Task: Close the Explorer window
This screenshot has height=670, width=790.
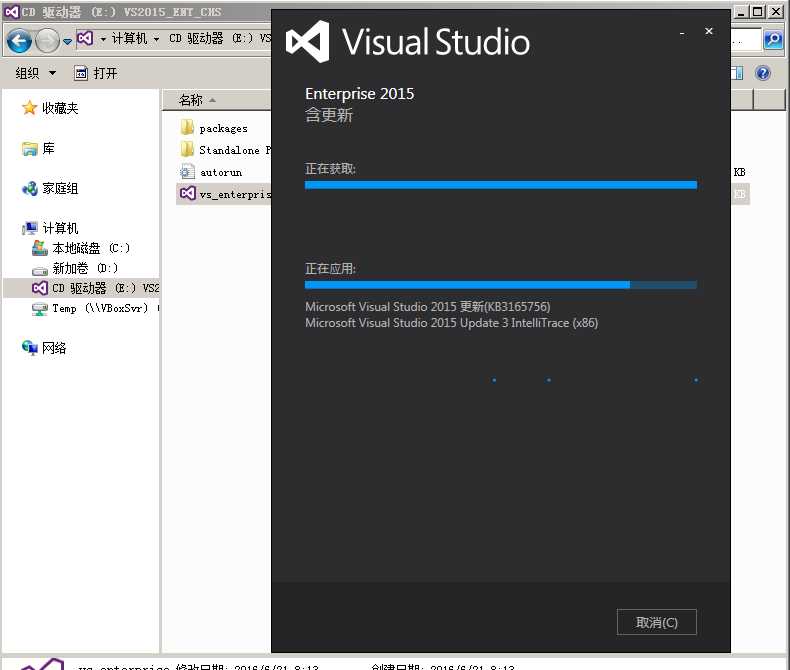Action: click(x=775, y=12)
